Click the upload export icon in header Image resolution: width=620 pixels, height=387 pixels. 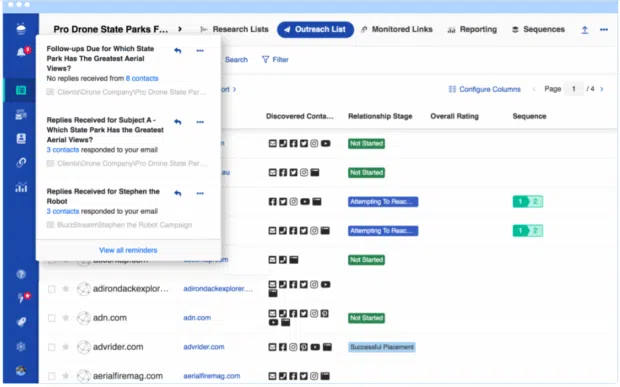584,30
